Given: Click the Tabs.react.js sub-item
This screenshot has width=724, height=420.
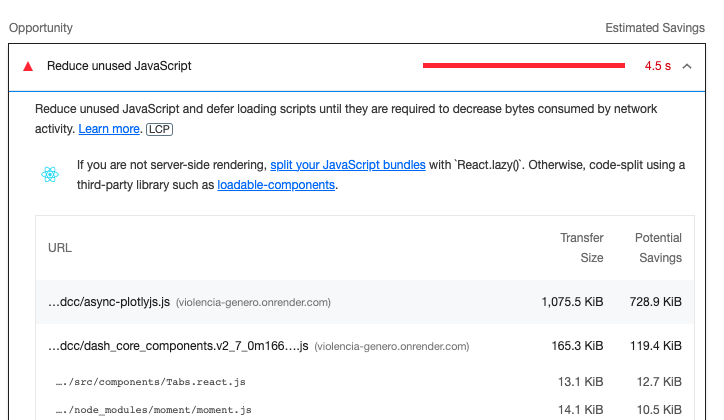Looking at the screenshot, I should 151,382.
